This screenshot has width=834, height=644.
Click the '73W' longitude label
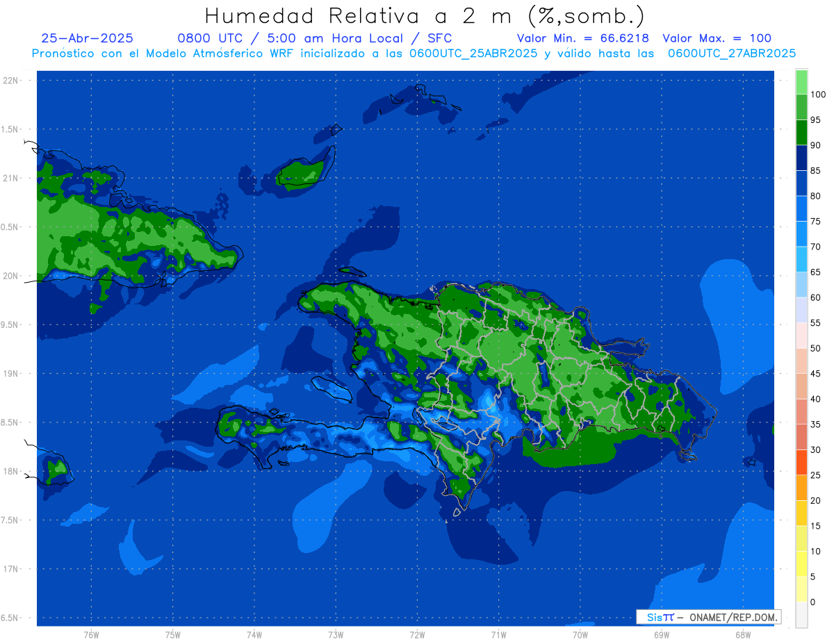coord(336,634)
